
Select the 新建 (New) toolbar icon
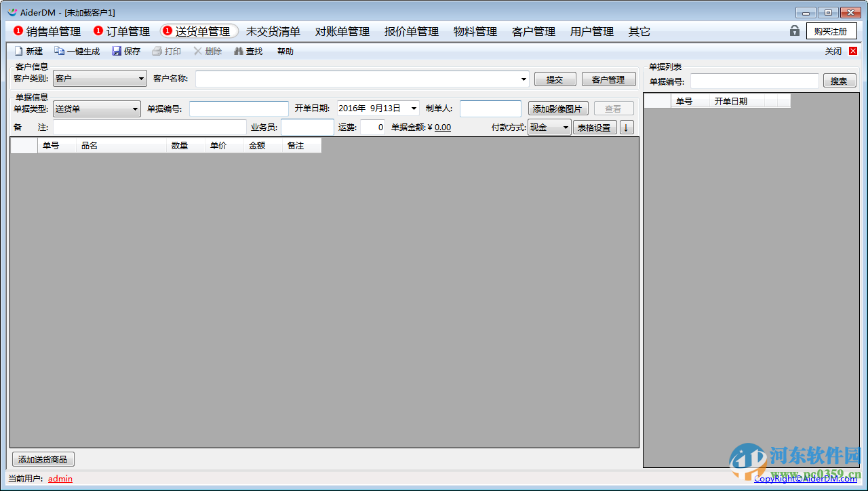[x=28, y=50]
